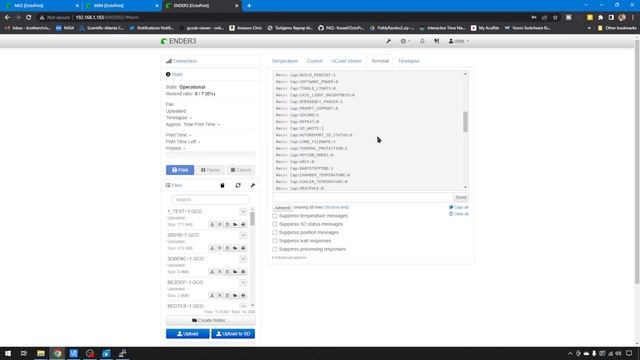The image size is (640, 360).
Task: Load and print 1_TEST~1.GCO
Action: [243, 224]
